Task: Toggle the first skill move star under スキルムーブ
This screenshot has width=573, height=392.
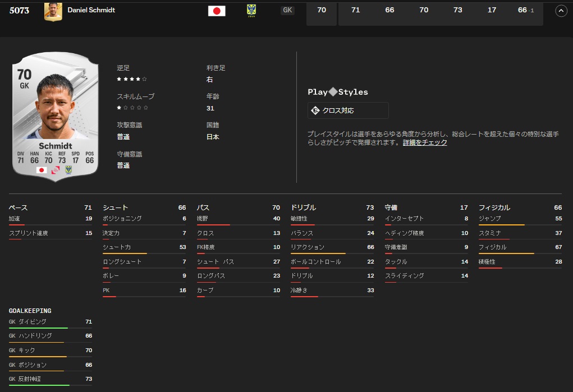Action: [120, 108]
